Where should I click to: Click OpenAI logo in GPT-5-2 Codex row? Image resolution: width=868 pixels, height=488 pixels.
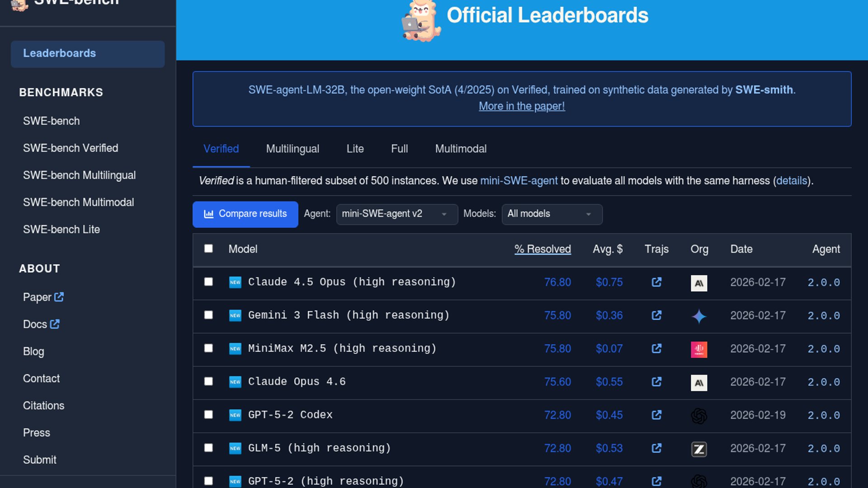(x=699, y=416)
